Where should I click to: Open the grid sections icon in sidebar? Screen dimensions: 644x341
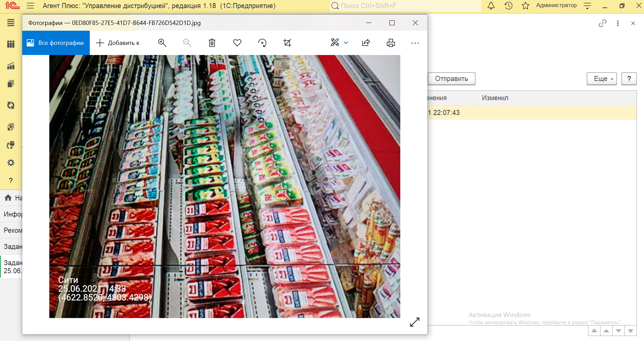[11, 44]
